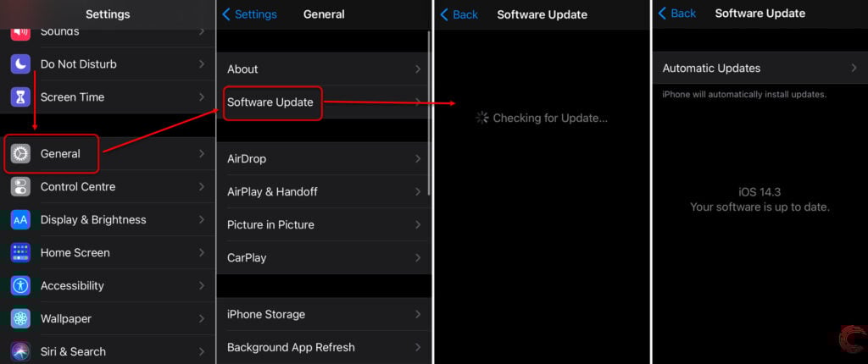Tap the Accessibility figure icon
Image resolution: width=868 pixels, height=364 pixels.
(20, 286)
